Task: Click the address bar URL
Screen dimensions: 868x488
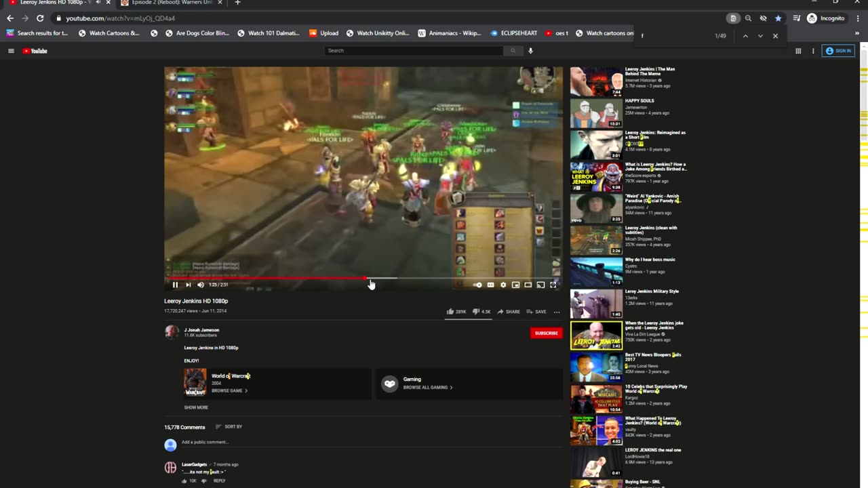Action: (x=121, y=18)
